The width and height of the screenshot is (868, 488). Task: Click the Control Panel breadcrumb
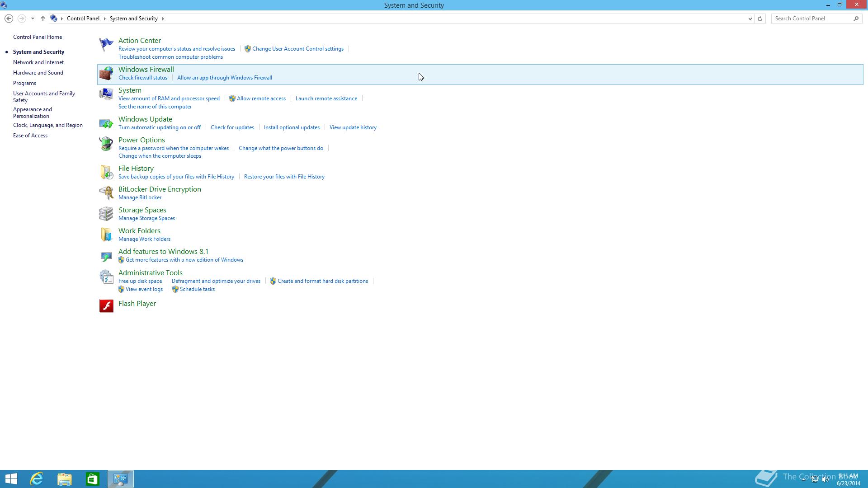pyautogui.click(x=83, y=19)
